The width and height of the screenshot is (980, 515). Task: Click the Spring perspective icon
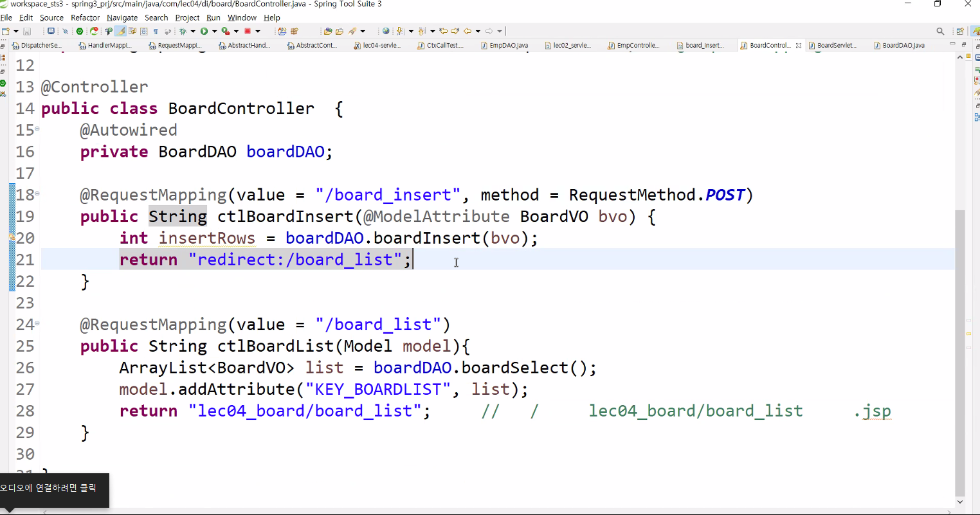[x=976, y=31]
